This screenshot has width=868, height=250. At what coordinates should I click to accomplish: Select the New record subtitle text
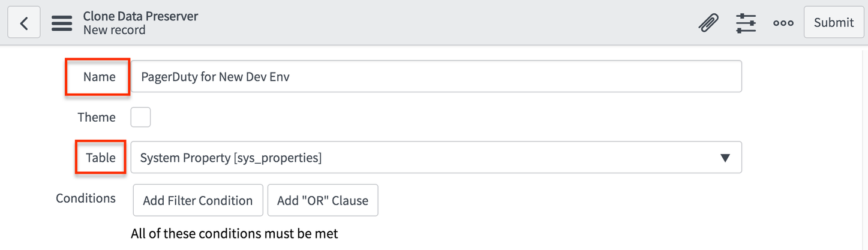[x=114, y=30]
